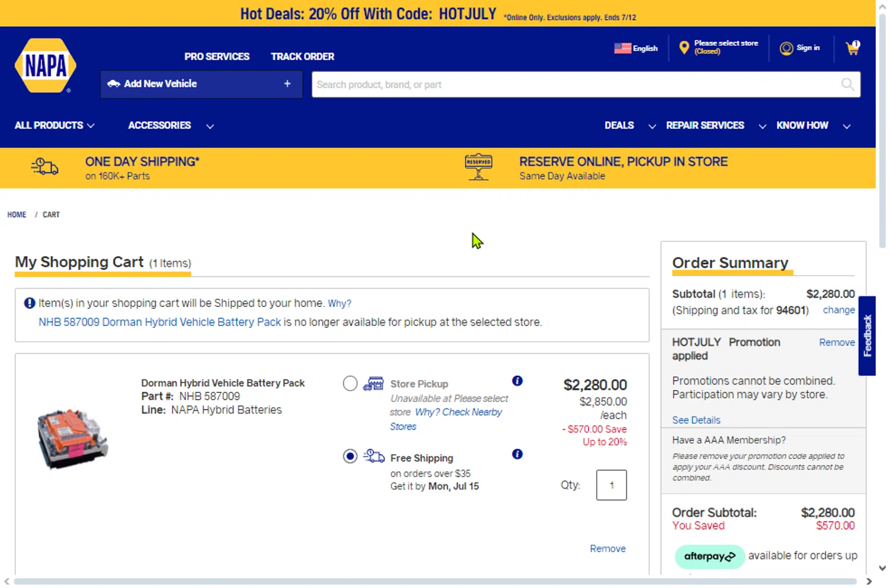The width and height of the screenshot is (889, 588).
Task: Click change zip code link
Action: (839, 310)
